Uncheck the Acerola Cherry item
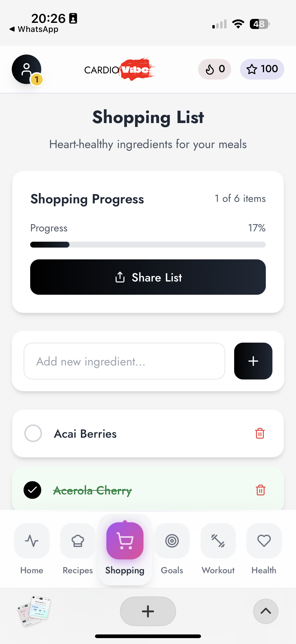This screenshot has width=296, height=644. coord(32,490)
